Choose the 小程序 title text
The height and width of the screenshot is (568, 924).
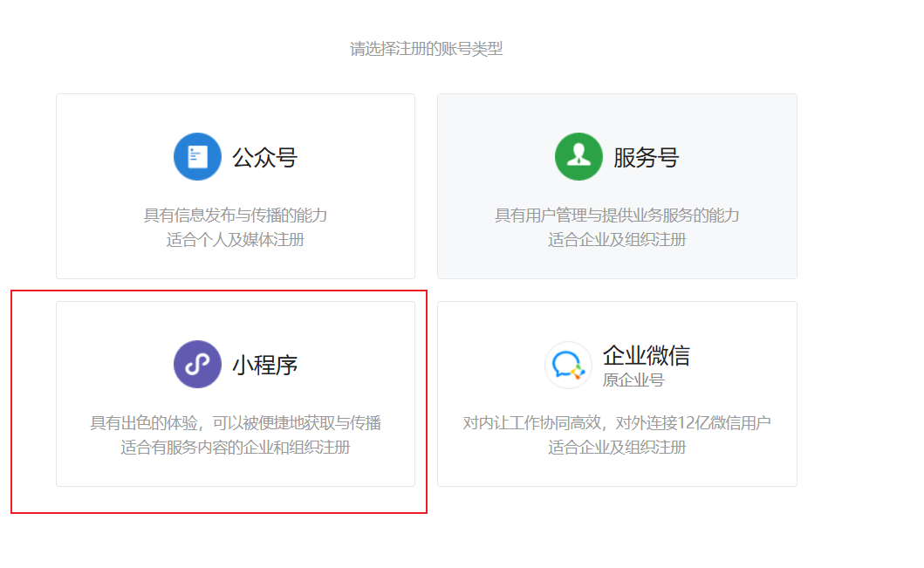pyautogui.click(x=264, y=366)
